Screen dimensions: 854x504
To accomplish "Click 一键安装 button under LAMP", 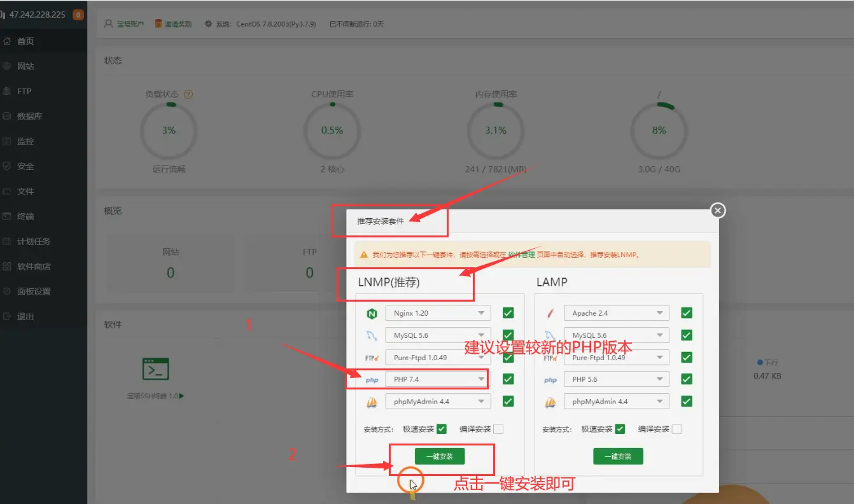I will click(618, 456).
